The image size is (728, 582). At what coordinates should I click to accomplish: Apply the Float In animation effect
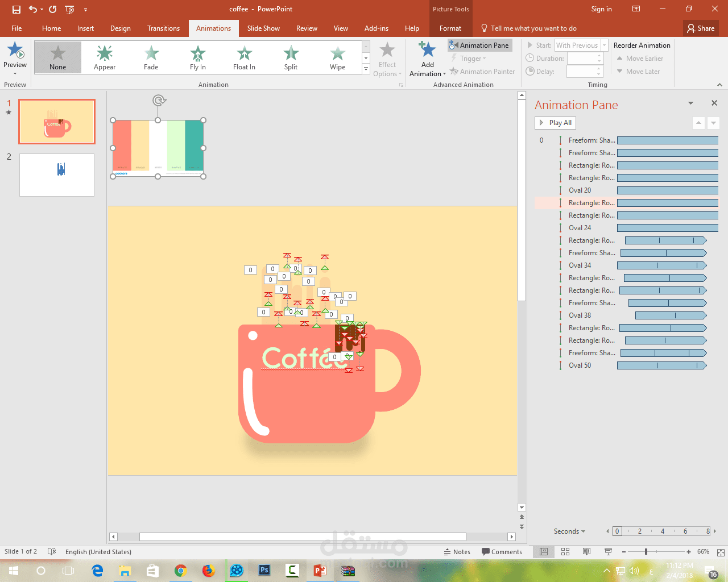point(245,57)
